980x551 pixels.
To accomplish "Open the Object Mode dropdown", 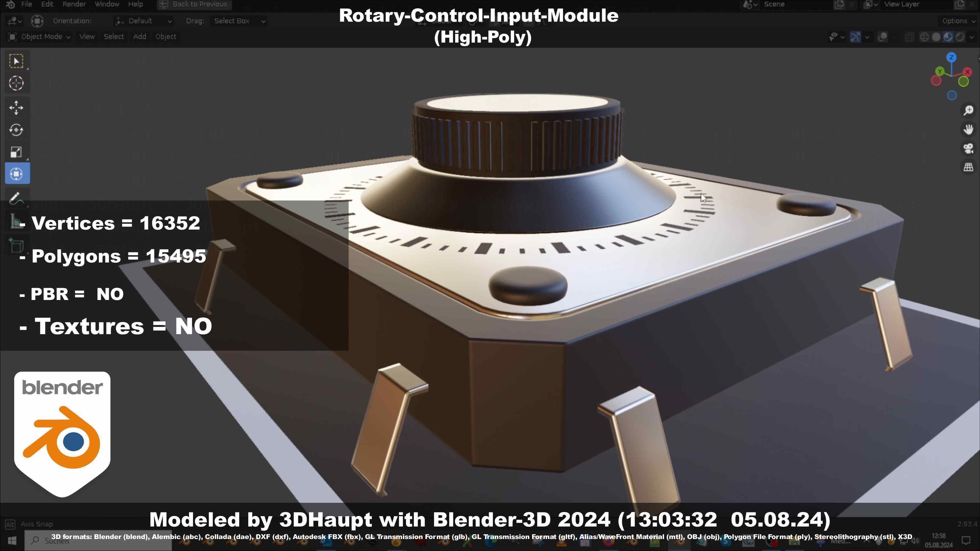I will click(x=39, y=37).
